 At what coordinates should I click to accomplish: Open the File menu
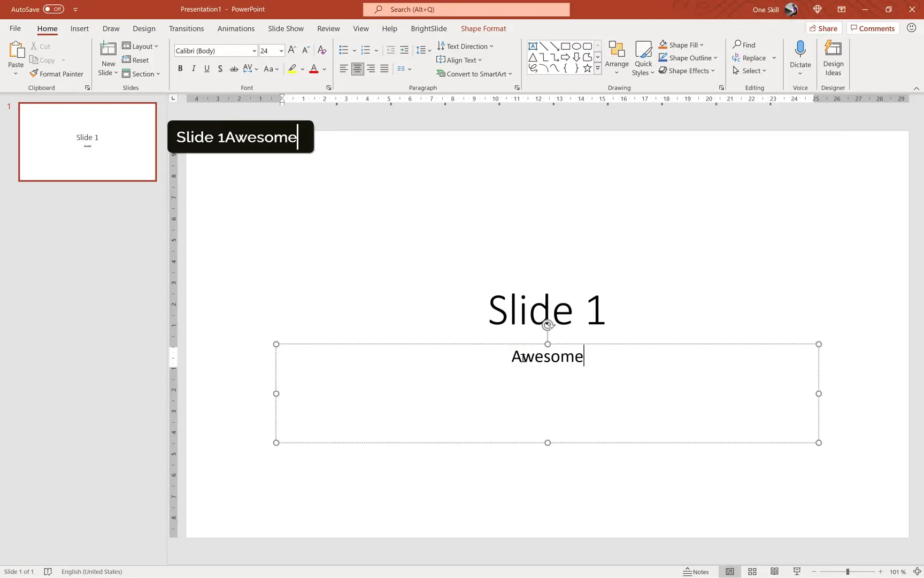coord(15,28)
